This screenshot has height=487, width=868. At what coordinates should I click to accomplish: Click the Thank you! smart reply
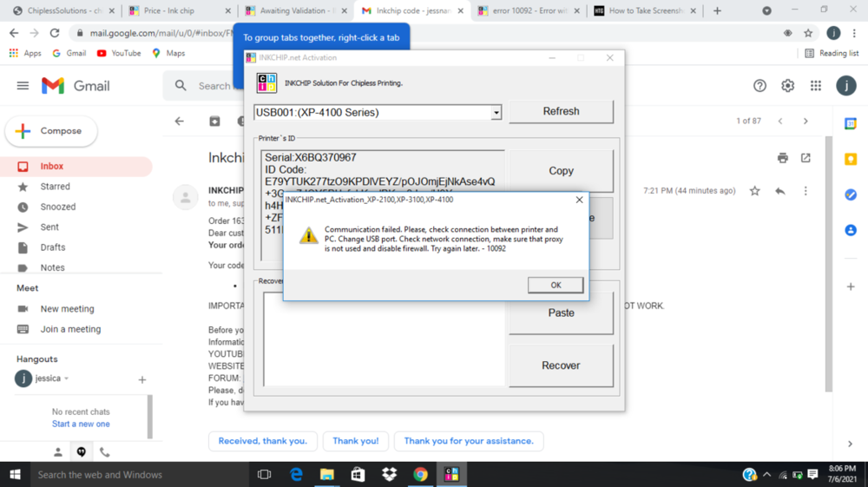pyautogui.click(x=355, y=441)
